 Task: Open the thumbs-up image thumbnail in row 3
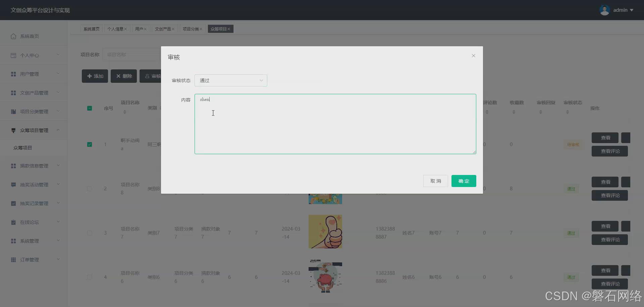tap(325, 232)
